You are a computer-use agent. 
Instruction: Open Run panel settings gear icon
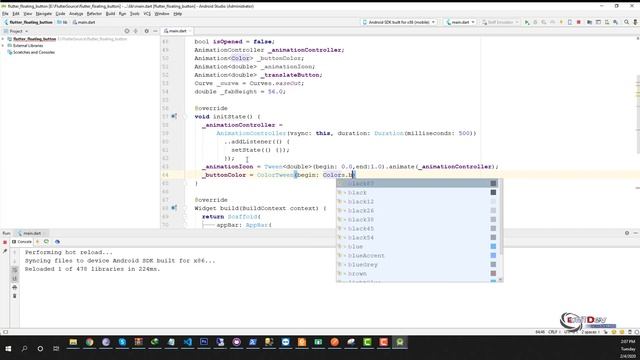pyautogui.click(x=627, y=233)
